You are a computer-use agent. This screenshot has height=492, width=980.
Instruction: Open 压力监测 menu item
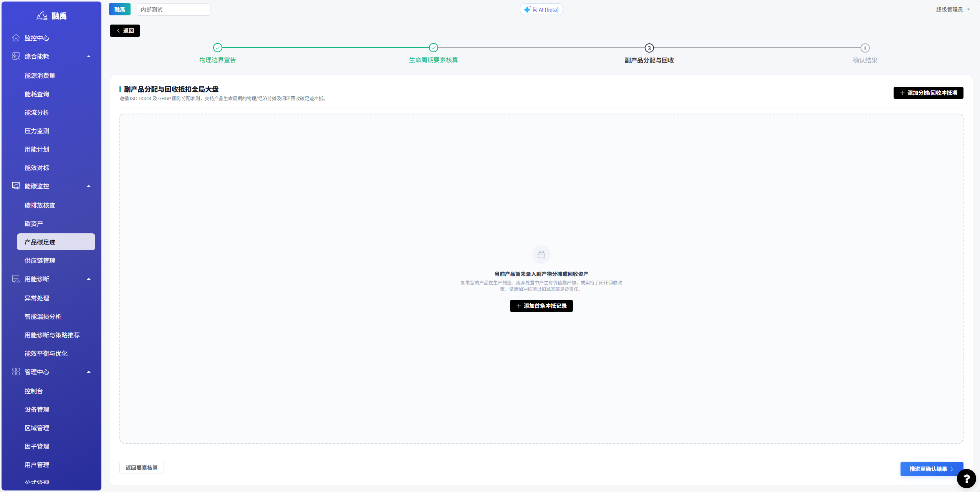coord(56,131)
